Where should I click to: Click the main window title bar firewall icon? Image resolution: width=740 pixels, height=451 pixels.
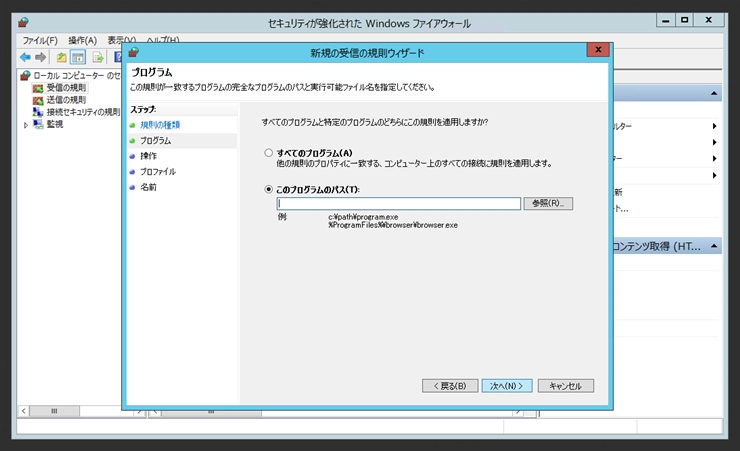click(24, 22)
